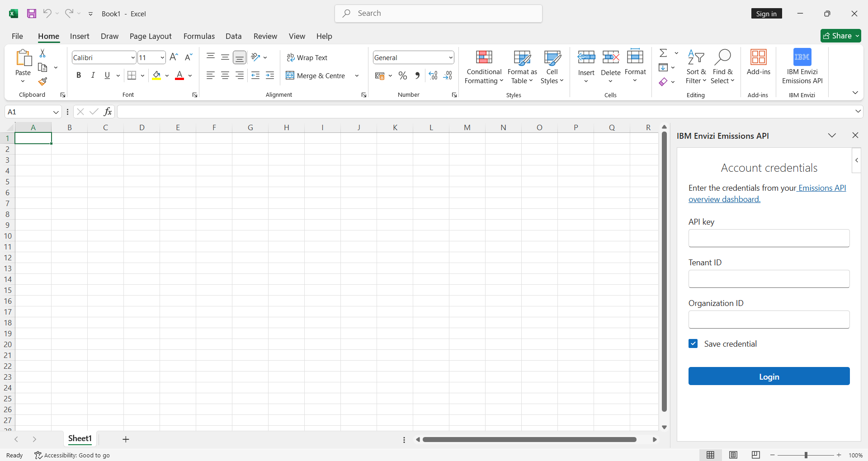Toggle Bold formatting
The height and width of the screenshot is (461, 868).
(79, 75)
